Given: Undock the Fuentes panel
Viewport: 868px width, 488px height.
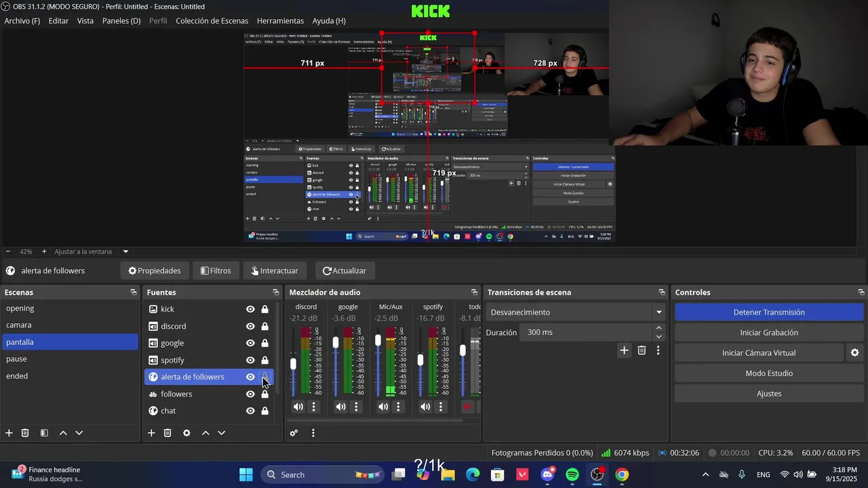Looking at the screenshot, I should 276,292.
